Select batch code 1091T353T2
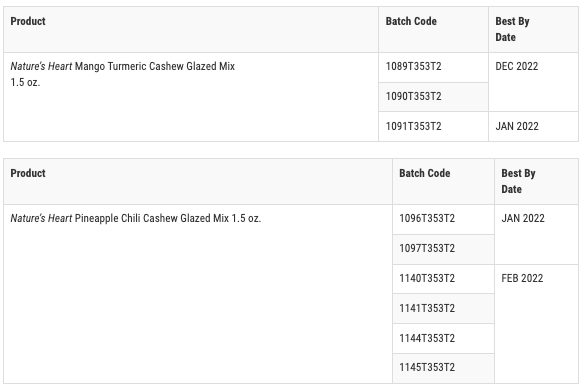 pyautogui.click(x=413, y=126)
